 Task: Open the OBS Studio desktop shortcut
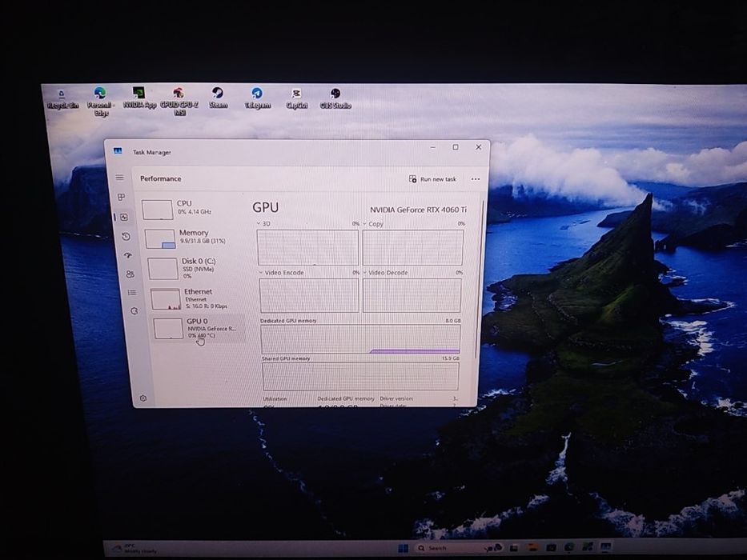tap(335, 98)
